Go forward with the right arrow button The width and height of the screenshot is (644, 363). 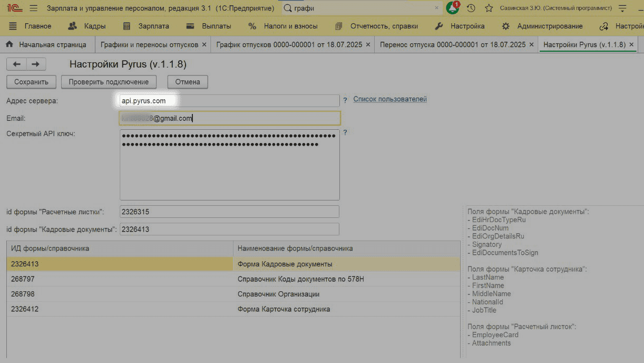pos(36,64)
